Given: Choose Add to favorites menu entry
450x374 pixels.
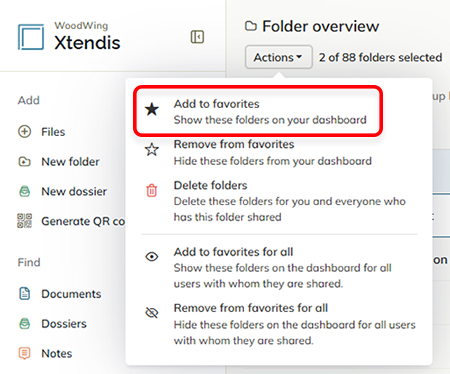Looking at the screenshot, I should tap(258, 111).
